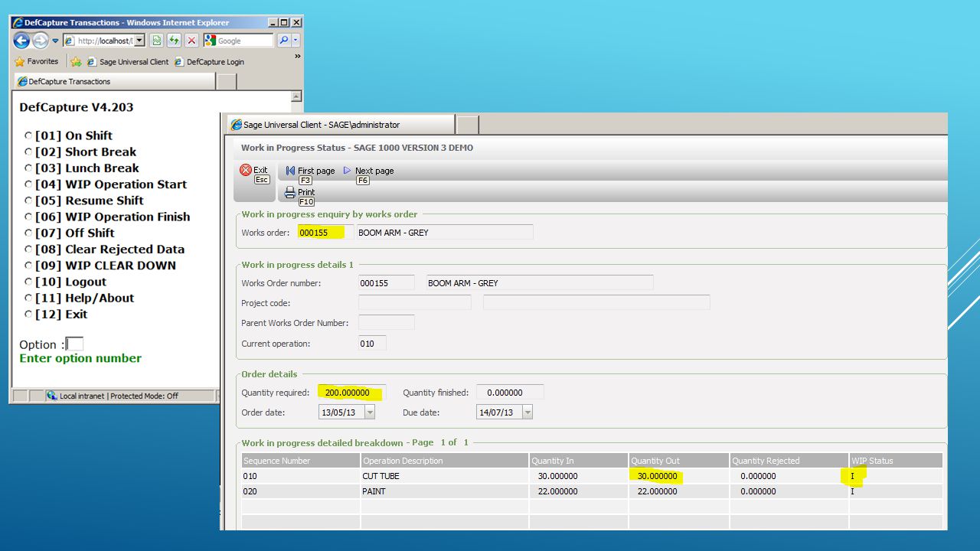Click the Current operation field 010
Image resolution: width=980 pixels, height=551 pixels.
pyautogui.click(x=372, y=344)
